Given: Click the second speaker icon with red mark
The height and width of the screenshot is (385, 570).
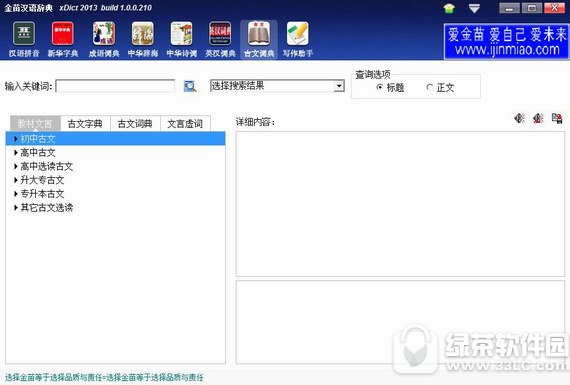Looking at the screenshot, I should [x=538, y=118].
